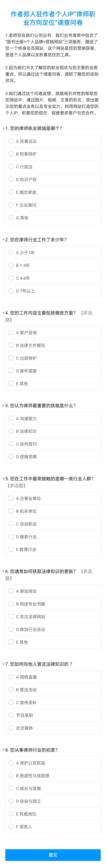Select the 逻辑思维 option
This screenshot has height=868, width=106.
pos(11,457)
